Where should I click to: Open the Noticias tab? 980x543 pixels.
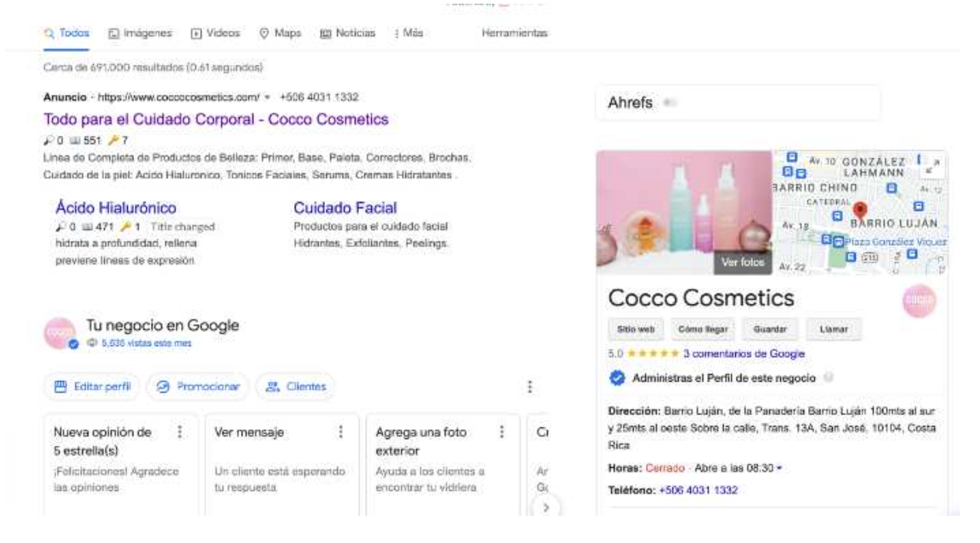[x=347, y=33]
